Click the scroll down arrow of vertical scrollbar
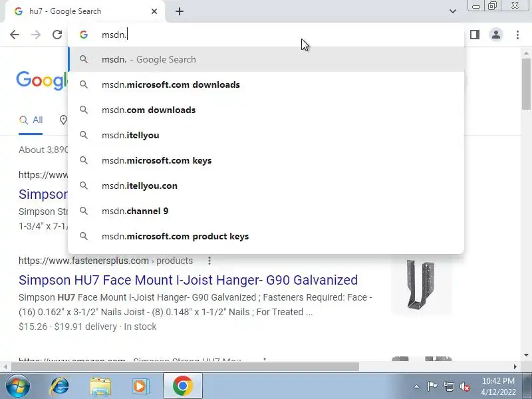The width and height of the screenshot is (532, 399). (526, 355)
